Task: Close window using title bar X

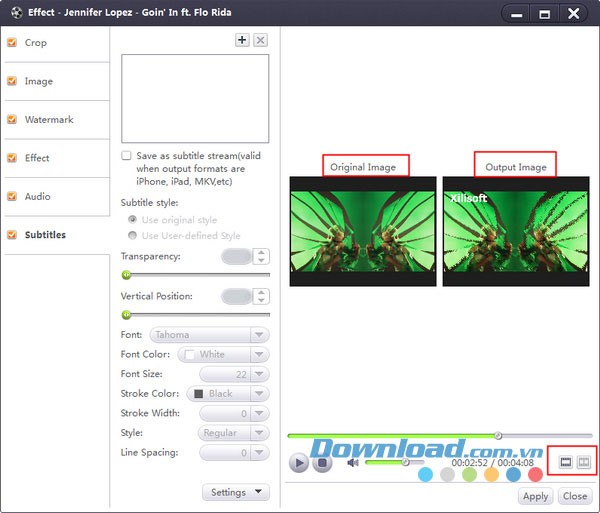Action: [573, 15]
